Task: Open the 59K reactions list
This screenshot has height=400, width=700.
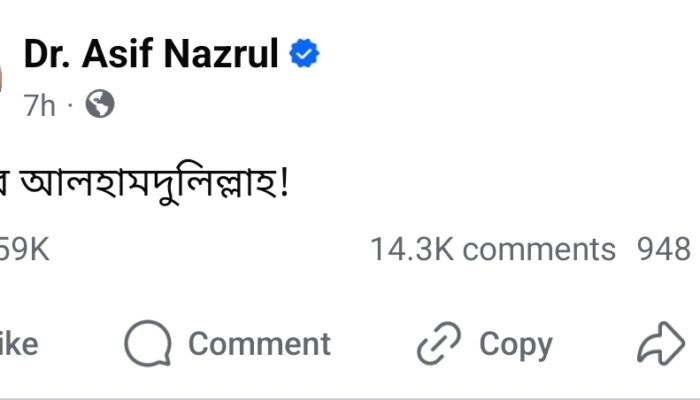Action: coord(23,249)
